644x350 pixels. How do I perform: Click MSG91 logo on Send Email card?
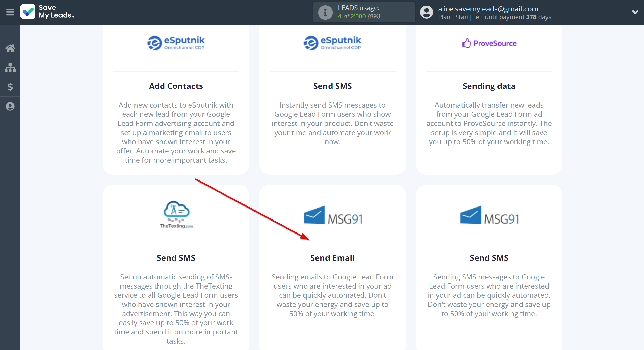(x=333, y=215)
